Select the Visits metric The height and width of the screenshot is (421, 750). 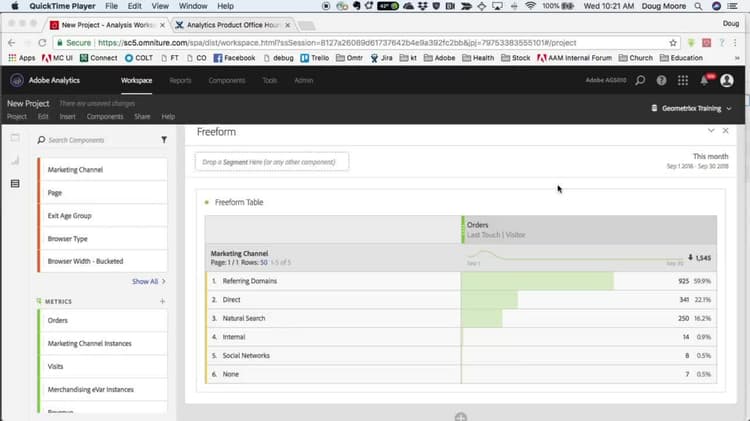click(103, 366)
